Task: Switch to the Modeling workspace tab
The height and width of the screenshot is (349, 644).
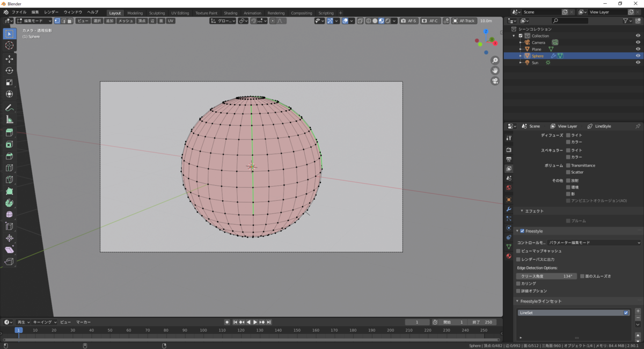Action: point(135,13)
